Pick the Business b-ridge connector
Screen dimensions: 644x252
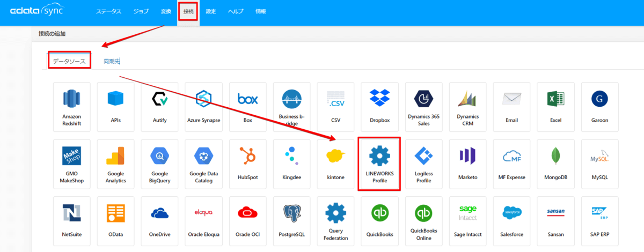tap(292, 106)
